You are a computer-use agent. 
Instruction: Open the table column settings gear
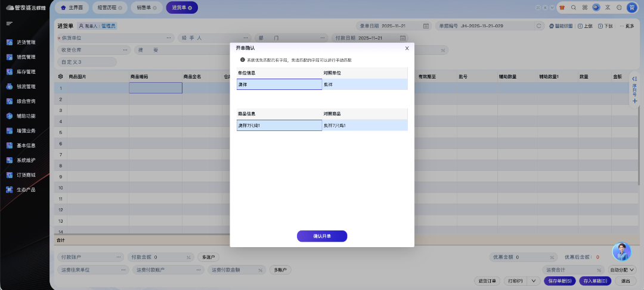click(x=60, y=77)
